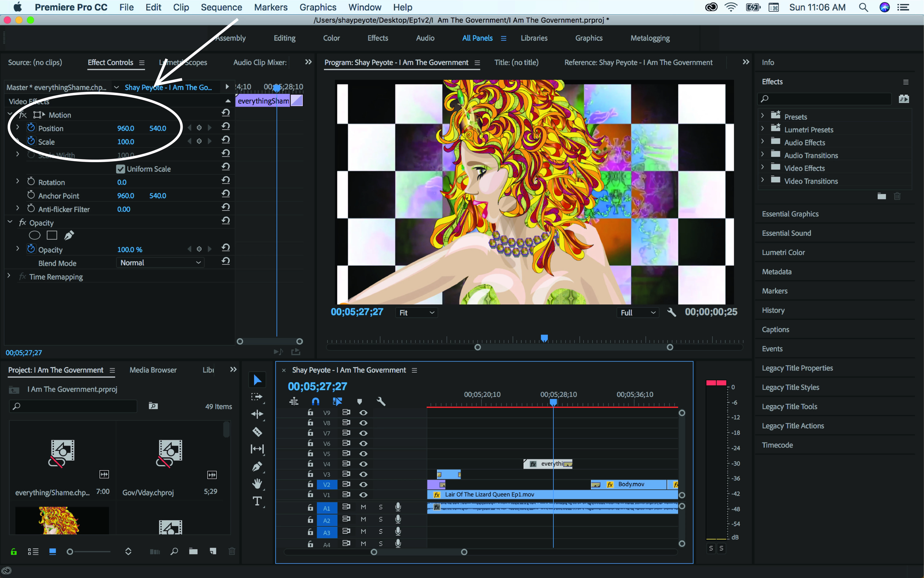
Task: Switch to the Editing workspace
Action: pos(285,38)
